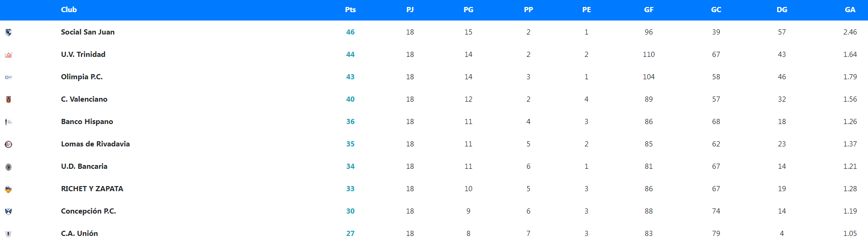Click the RICHET Y ZAPATA crest icon
The width and height of the screenshot is (868, 242).
(8, 189)
